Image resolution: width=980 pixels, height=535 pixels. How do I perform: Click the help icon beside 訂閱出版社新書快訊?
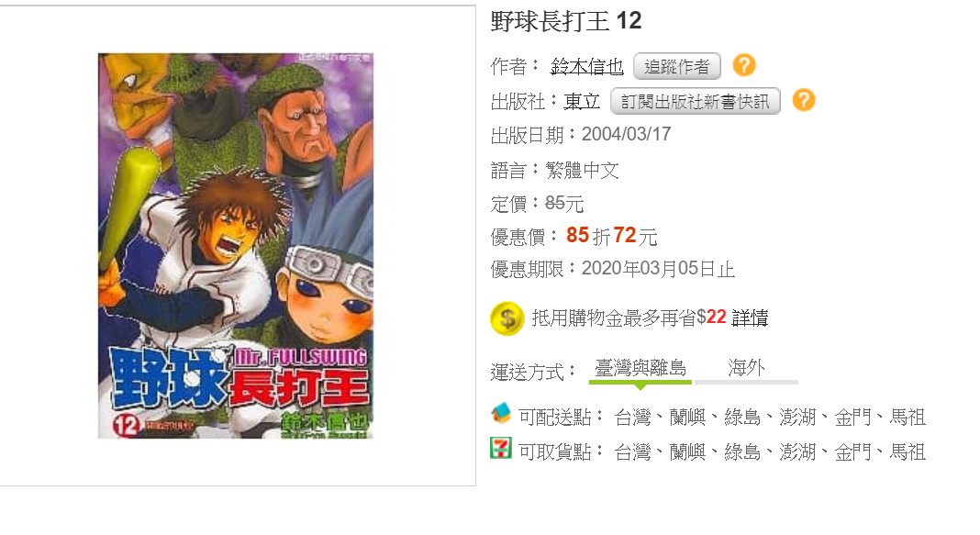pyautogui.click(x=804, y=101)
